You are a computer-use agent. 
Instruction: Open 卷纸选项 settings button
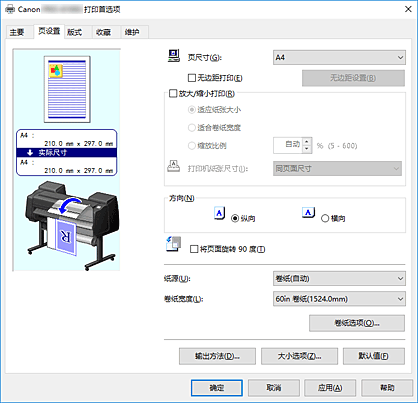357,323
